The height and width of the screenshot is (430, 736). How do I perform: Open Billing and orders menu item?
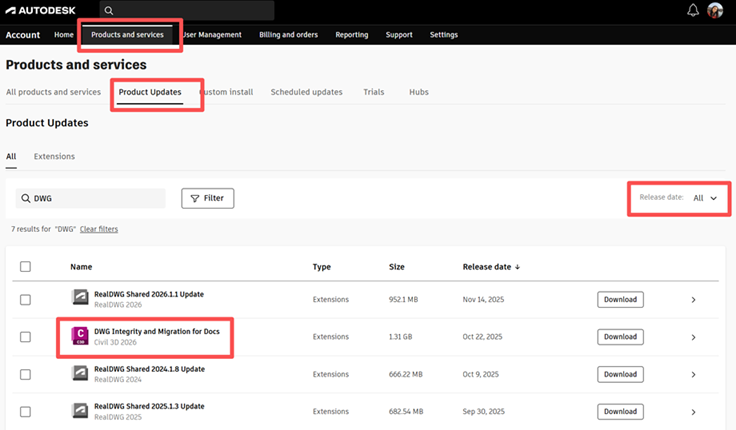pos(288,35)
